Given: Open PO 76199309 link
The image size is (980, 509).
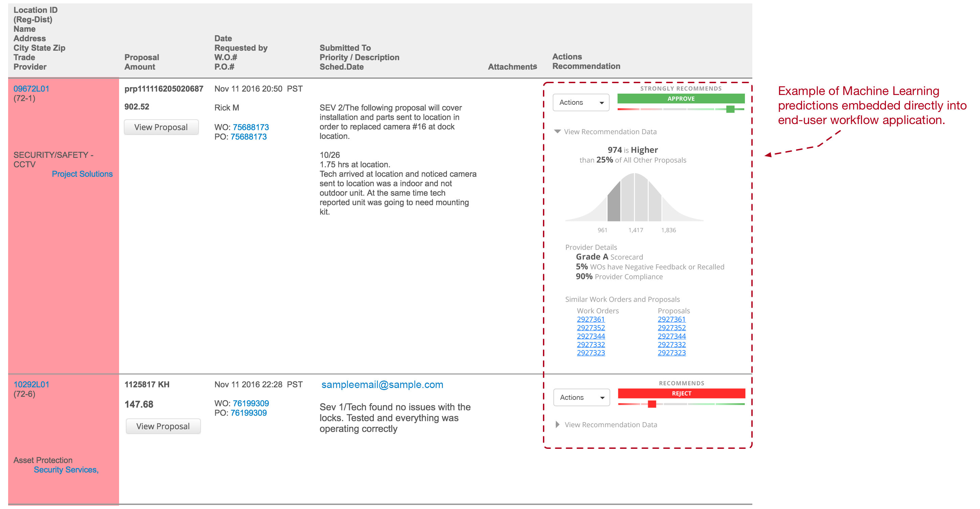Looking at the screenshot, I should pos(248,413).
